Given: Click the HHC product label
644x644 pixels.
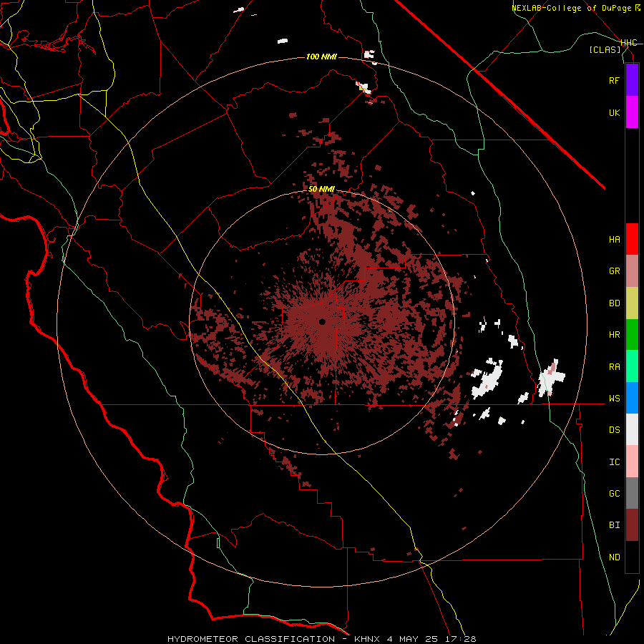Looking at the screenshot, I should (x=629, y=43).
